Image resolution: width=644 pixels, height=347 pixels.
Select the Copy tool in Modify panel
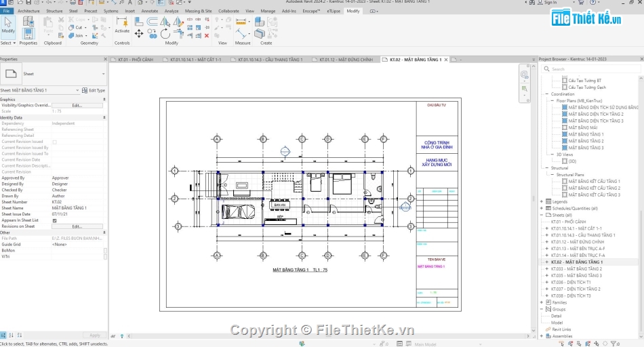pyautogui.click(x=153, y=34)
